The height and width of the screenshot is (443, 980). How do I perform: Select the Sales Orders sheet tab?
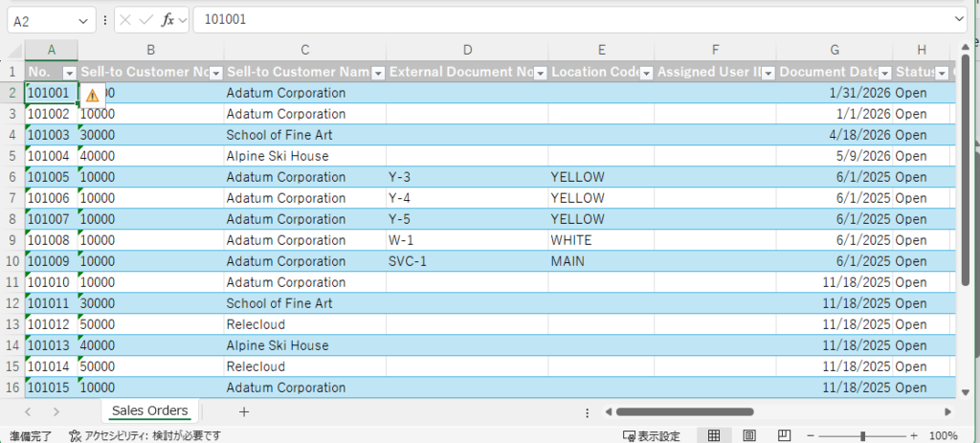coord(149,411)
